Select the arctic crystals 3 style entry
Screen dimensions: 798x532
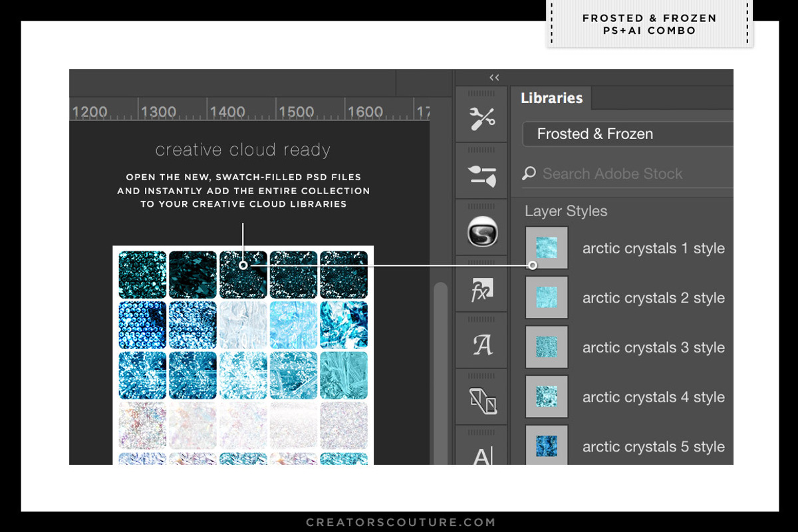click(654, 347)
